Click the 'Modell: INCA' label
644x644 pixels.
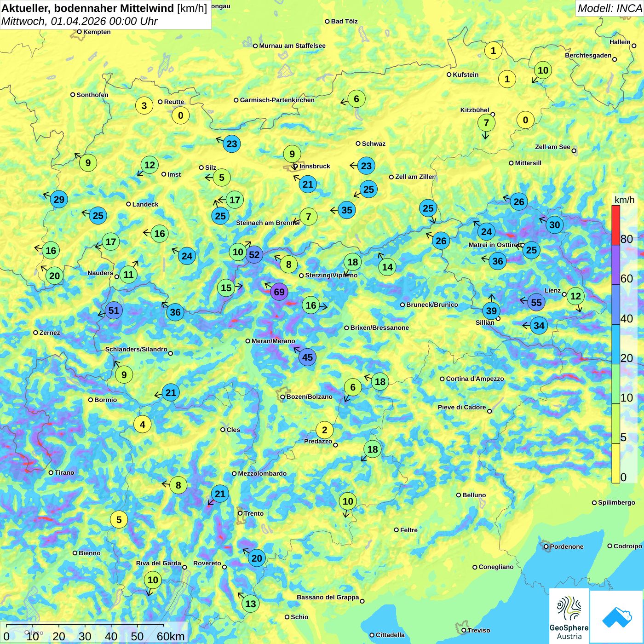tap(609, 8)
